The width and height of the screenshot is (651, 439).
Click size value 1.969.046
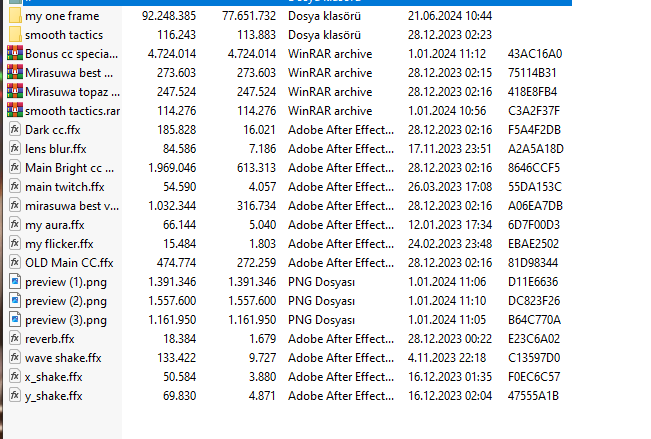click(x=172, y=168)
